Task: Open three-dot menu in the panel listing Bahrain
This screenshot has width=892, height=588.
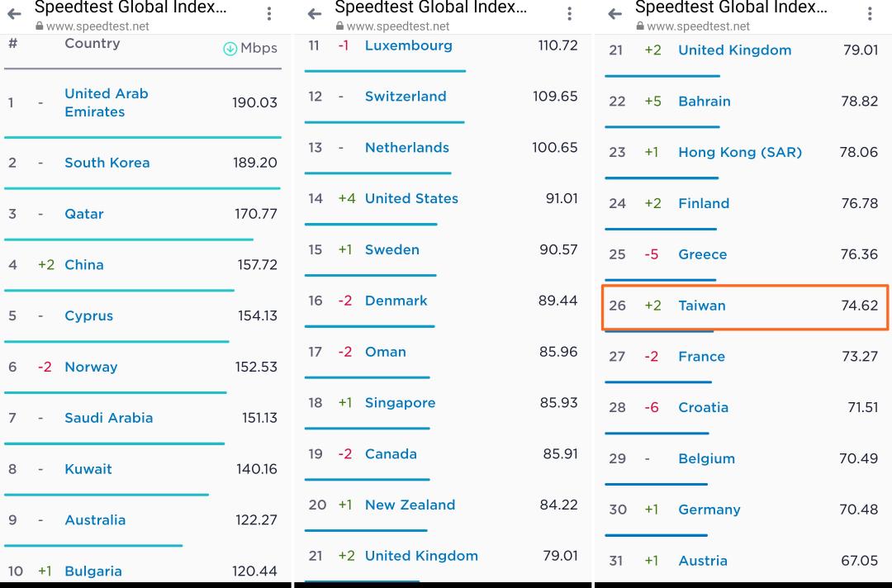Action: (x=870, y=14)
